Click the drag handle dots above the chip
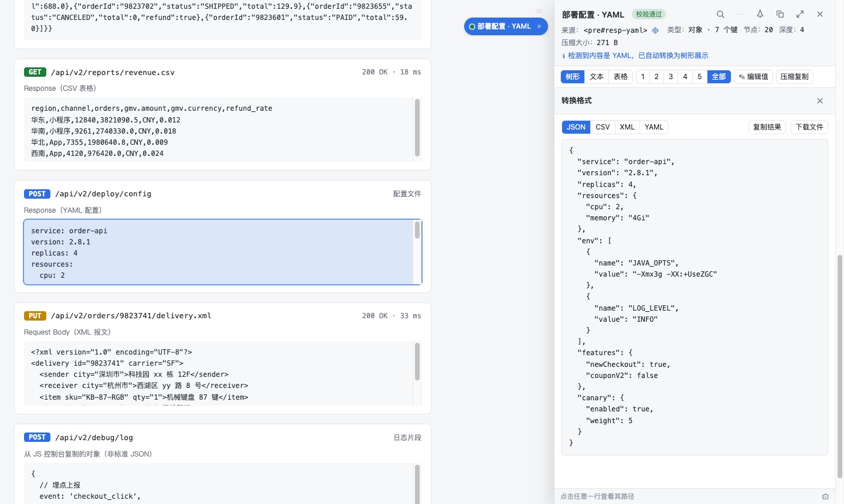This screenshot has height=504, width=844. coord(539,11)
